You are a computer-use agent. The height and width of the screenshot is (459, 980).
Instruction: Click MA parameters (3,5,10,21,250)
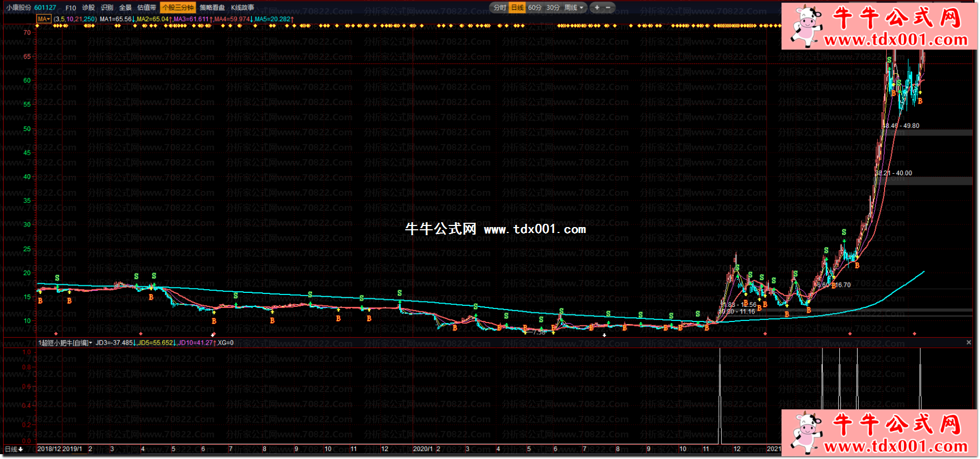(x=76, y=19)
